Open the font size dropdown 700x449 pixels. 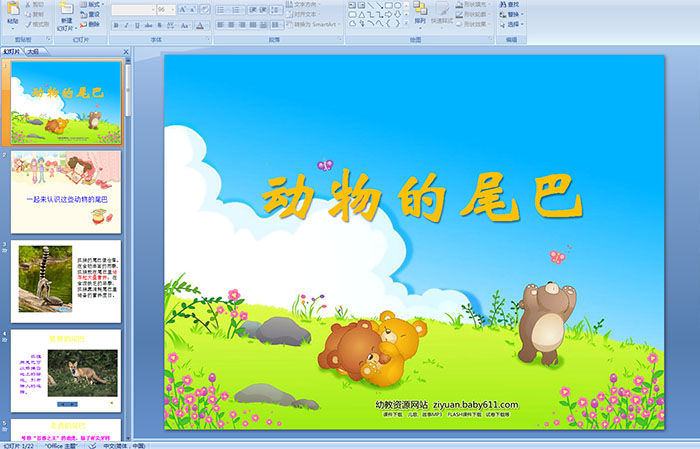pos(170,9)
